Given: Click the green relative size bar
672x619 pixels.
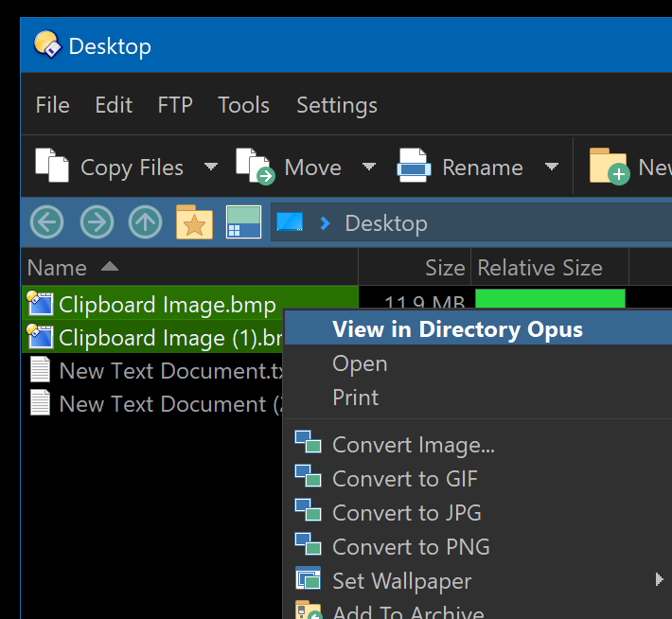Looking at the screenshot, I should [550, 298].
